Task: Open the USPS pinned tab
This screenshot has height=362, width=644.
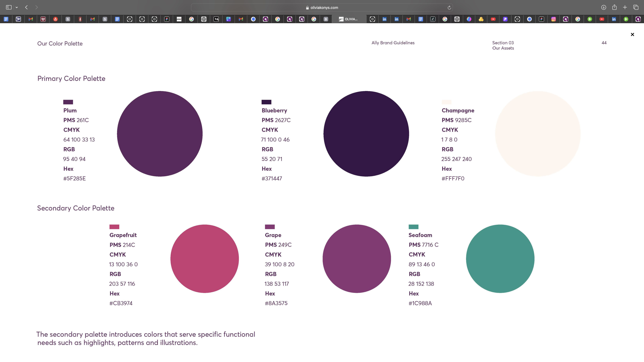Action: tap(19, 19)
